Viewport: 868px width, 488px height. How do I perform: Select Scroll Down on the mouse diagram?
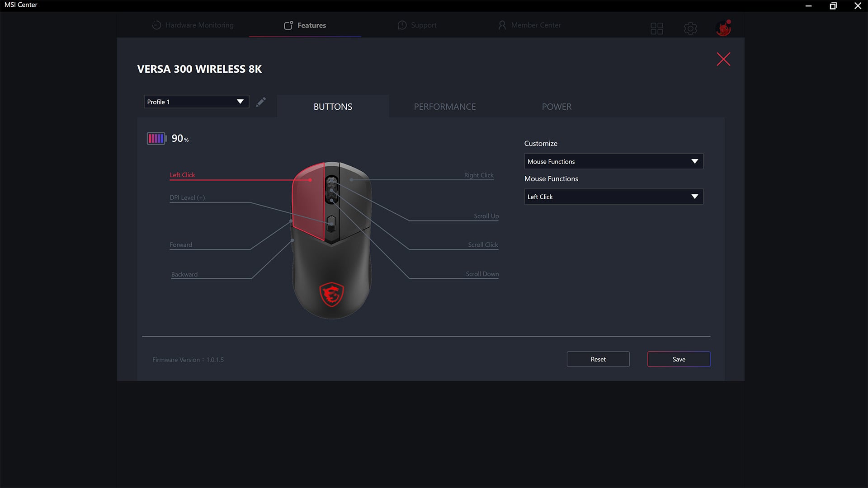click(482, 274)
